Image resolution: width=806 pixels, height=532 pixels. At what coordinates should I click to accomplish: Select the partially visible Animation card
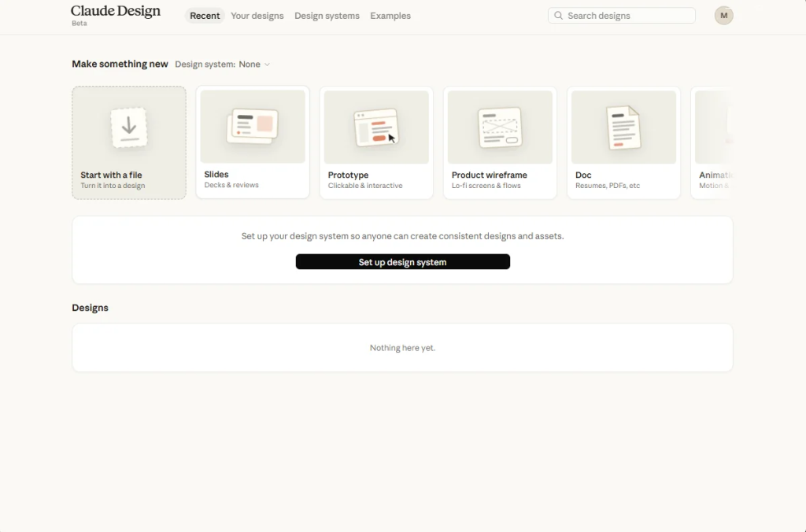click(712, 142)
